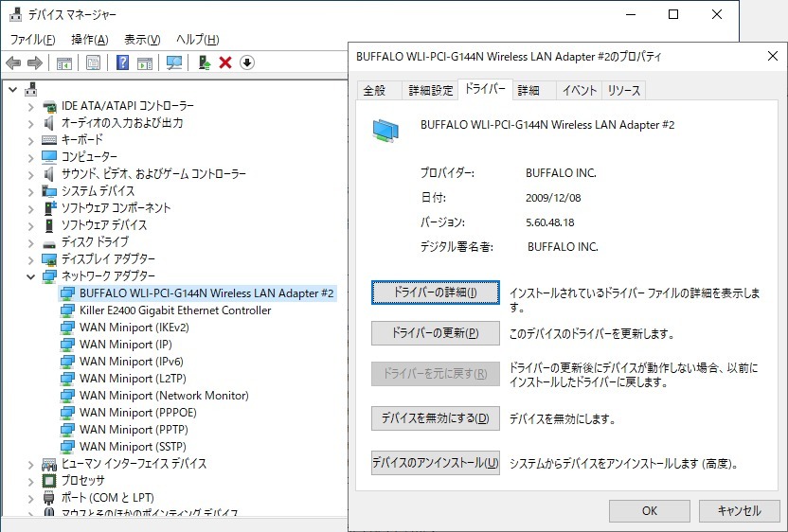Open the ヘルプ(H) menu
Image resolution: width=788 pixels, height=532 pixels.
198,40
